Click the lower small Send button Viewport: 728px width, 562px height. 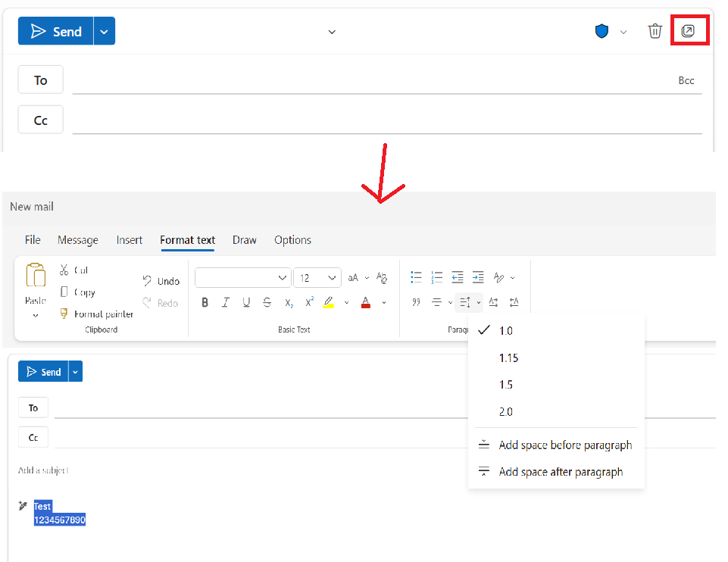(43, 371)
